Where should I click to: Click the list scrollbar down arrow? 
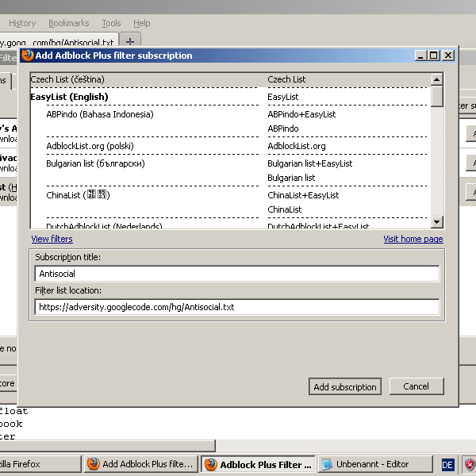[436, 222]
